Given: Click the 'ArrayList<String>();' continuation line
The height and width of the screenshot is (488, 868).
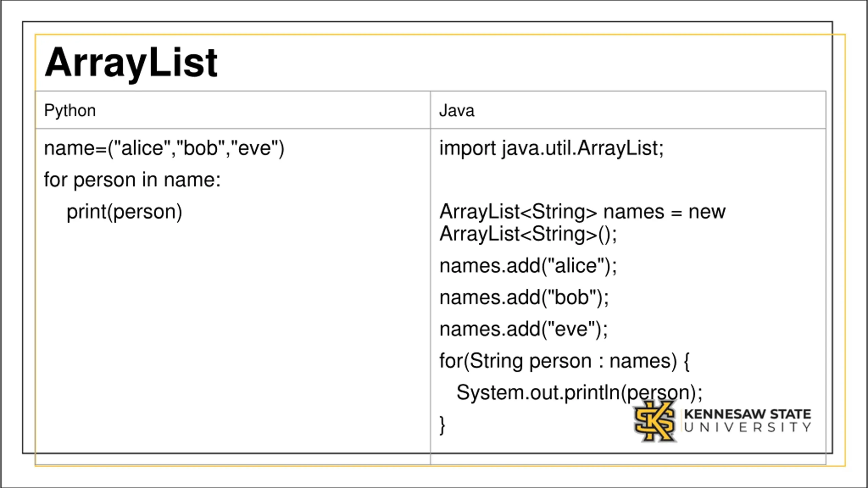Looking at the screenshot, I should coord(528,234).
